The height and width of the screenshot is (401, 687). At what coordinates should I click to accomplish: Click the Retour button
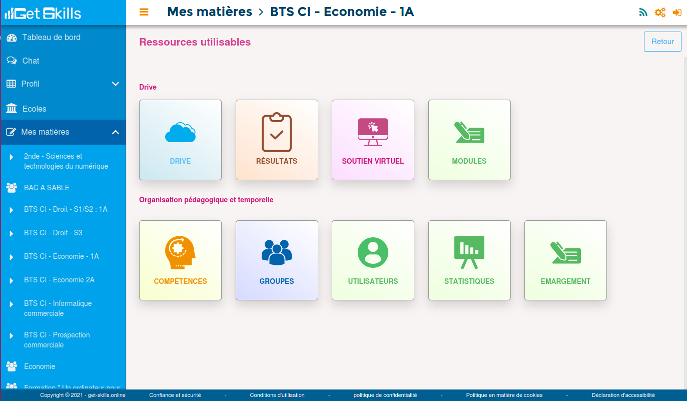[x=662, y=42]
